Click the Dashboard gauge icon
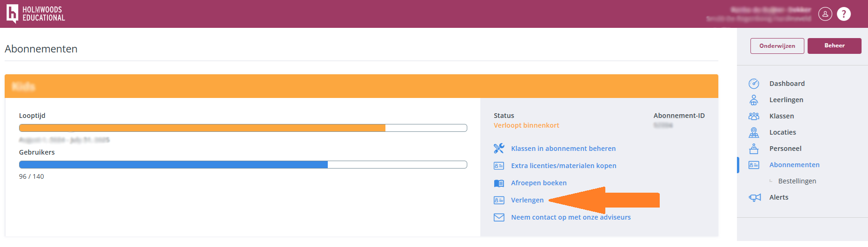868x247 pixels. click(754, 84)
